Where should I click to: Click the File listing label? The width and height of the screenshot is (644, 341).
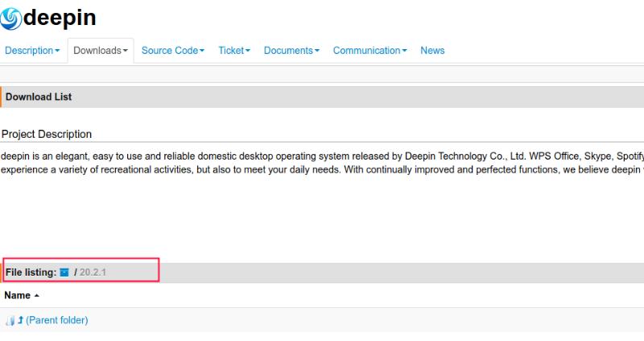pyautogui.click(x=31, y=272)
